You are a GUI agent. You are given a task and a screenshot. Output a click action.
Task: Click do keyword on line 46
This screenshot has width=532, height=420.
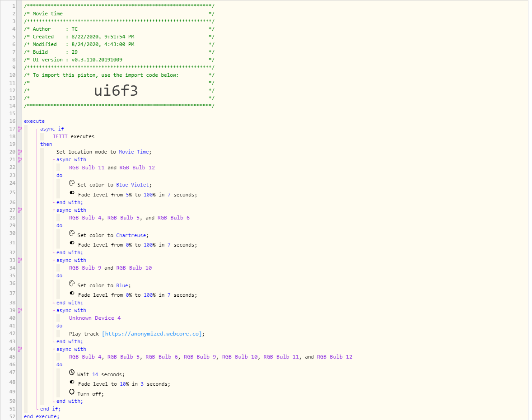(59, 365)
